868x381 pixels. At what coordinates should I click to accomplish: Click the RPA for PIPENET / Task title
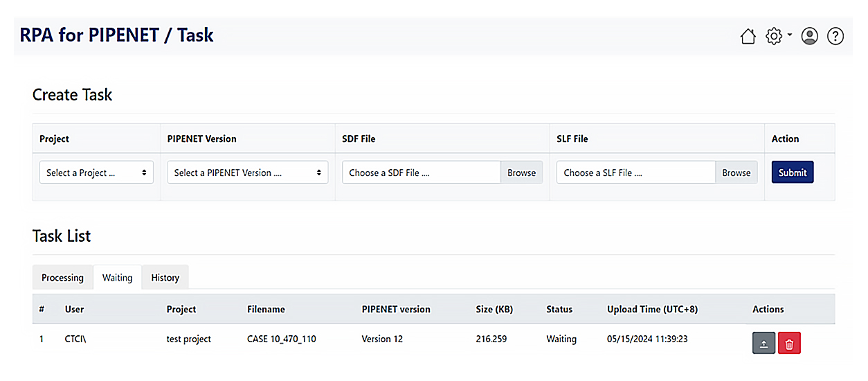(116, 35)
